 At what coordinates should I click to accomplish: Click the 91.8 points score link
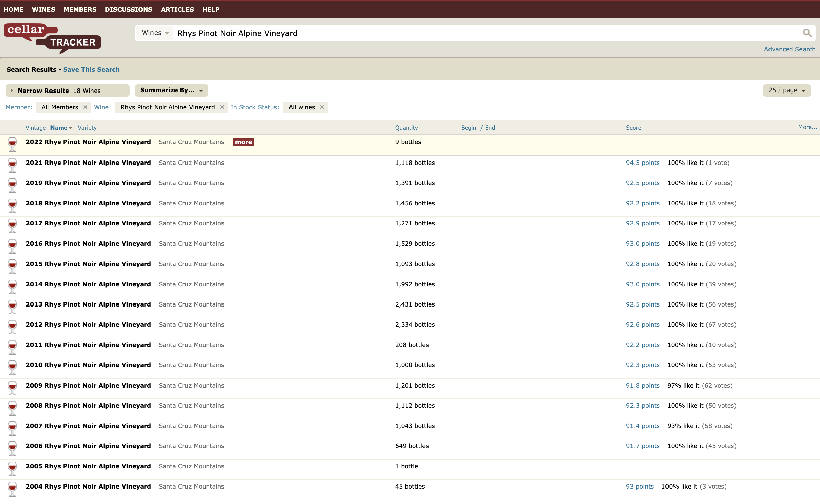pyautogui.click(x=643, y=386)
